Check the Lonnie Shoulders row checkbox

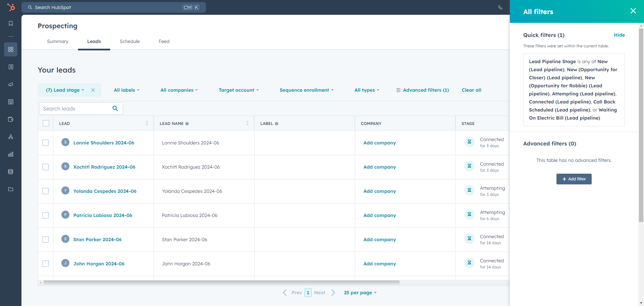(46, 143)
